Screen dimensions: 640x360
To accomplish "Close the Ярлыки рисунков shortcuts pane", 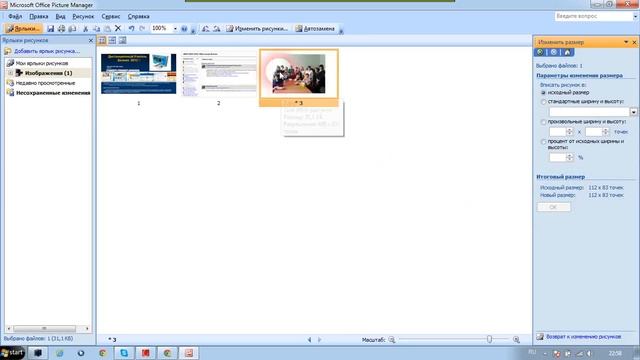I will pos(91,40).
